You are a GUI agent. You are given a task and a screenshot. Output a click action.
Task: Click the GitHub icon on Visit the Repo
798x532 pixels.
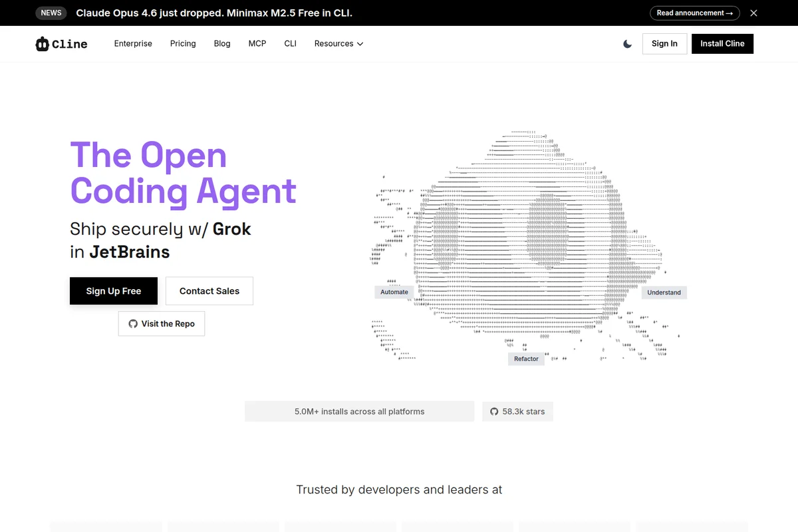pyautogui.click(x=133, y=323)
